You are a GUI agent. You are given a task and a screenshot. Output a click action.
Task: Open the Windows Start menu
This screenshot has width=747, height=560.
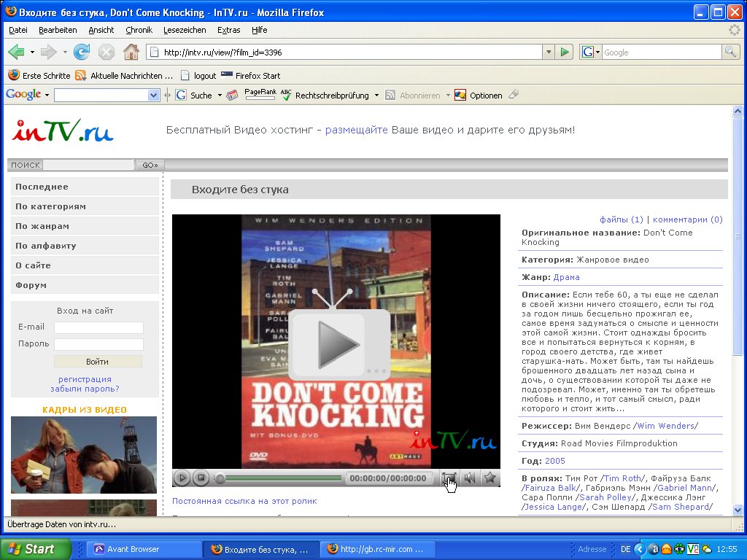pos(35,549)
